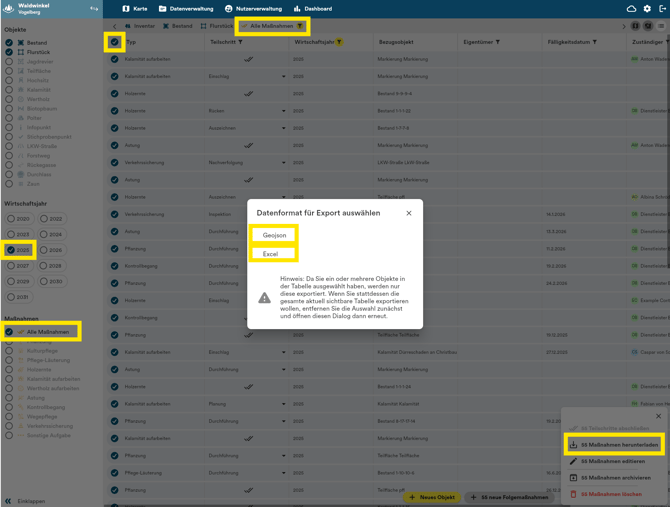Screen dimensions: 670x507
Task: Toggle the Bestand object checkbox
Action: (9, 43)
